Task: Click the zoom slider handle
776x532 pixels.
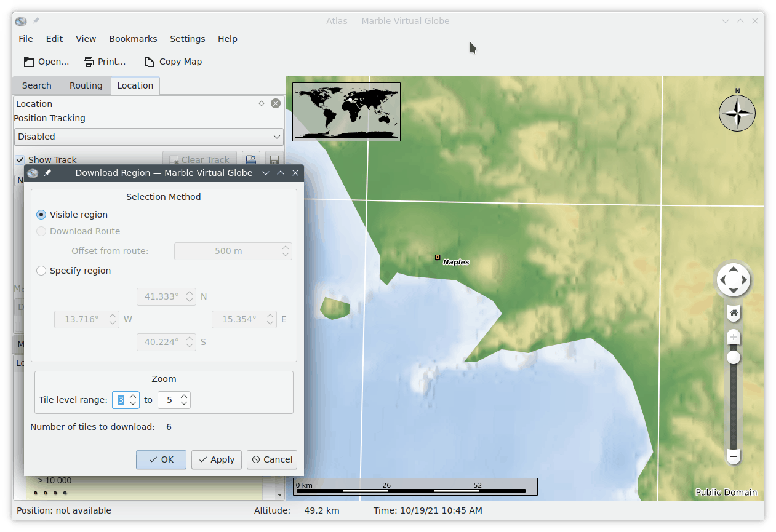Action: pyautogui.click(x=733, y=357)
